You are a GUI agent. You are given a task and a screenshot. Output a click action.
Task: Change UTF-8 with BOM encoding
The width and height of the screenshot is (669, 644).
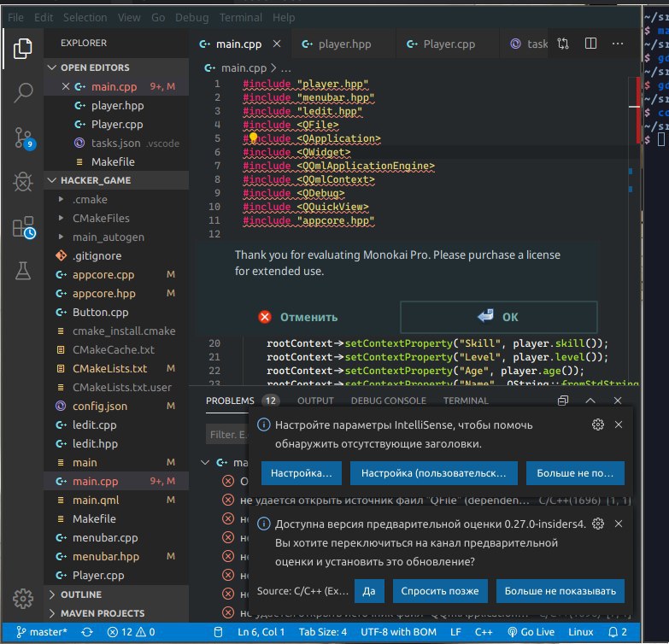[398, 632]
